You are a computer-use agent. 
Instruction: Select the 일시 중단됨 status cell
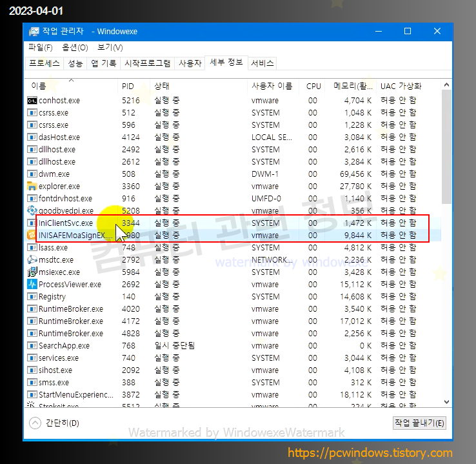(x=175, y=345)
